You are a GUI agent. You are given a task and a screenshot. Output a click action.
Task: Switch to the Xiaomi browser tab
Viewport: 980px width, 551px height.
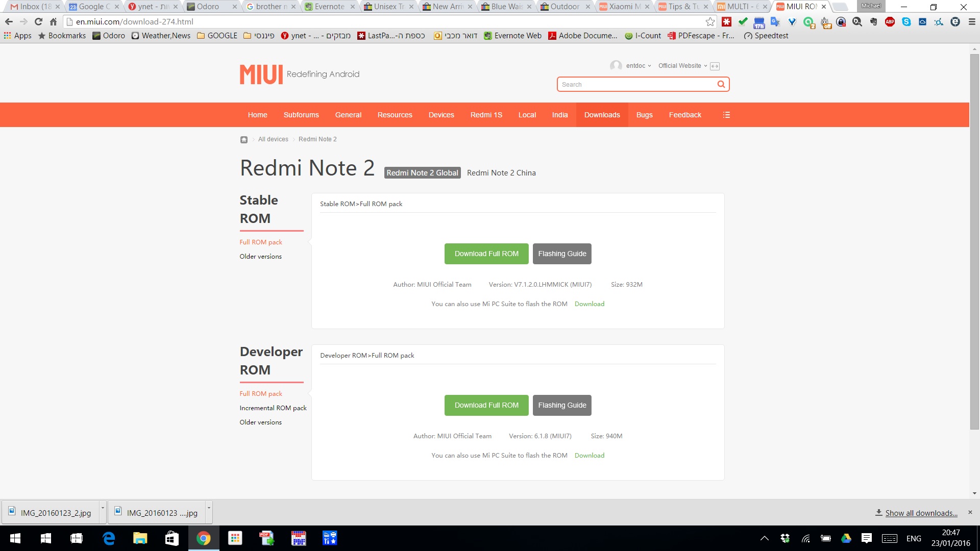(624, 7)
